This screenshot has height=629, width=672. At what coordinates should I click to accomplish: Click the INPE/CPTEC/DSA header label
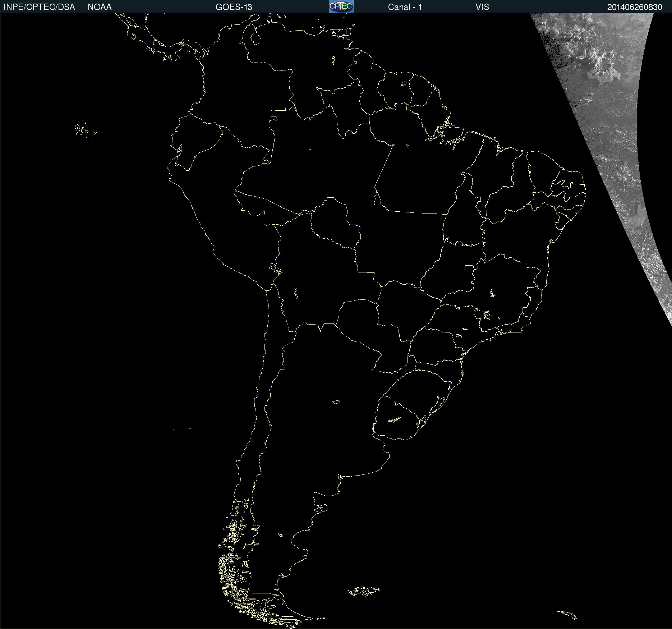(x=39, y=7)
